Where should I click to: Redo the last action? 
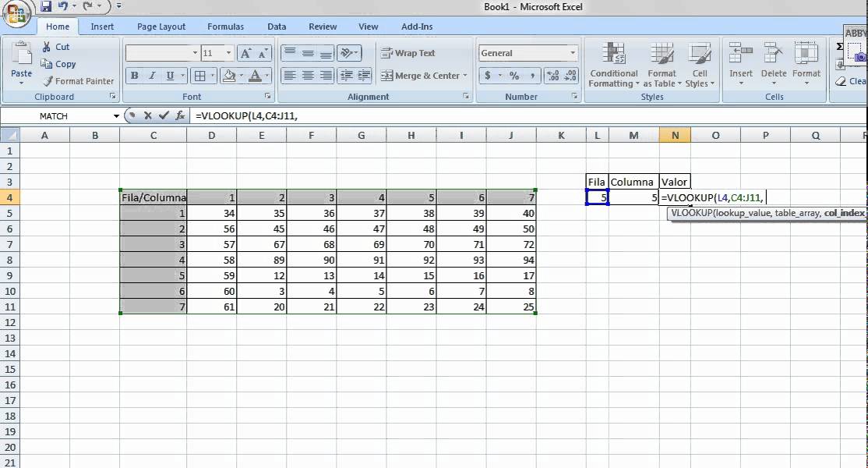coord(87,7)
